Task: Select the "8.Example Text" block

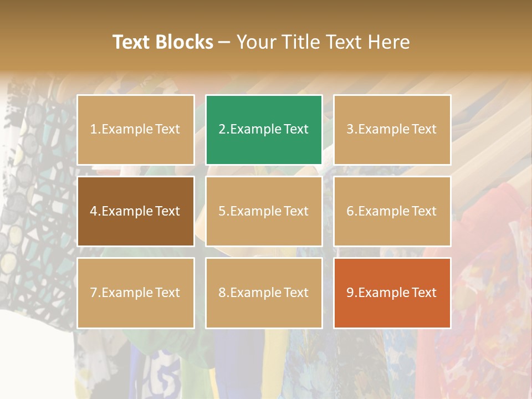Action: (x=264, y=293)
